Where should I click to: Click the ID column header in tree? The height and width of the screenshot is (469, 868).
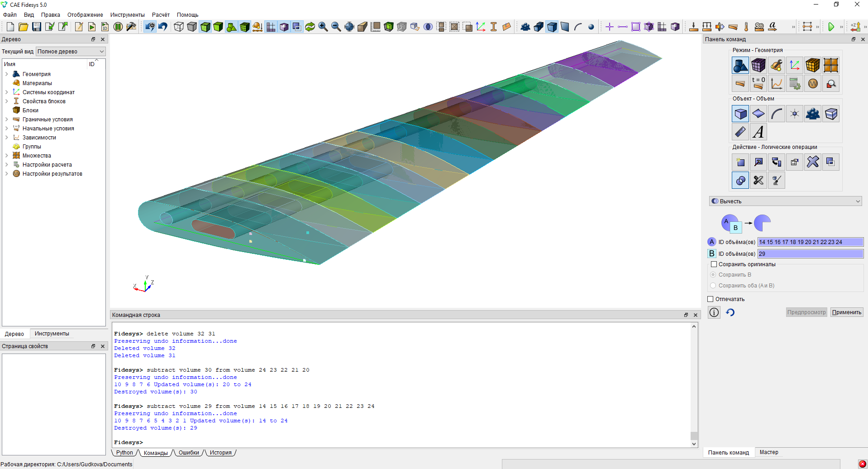pyautogui.click(x=92, y=64)
